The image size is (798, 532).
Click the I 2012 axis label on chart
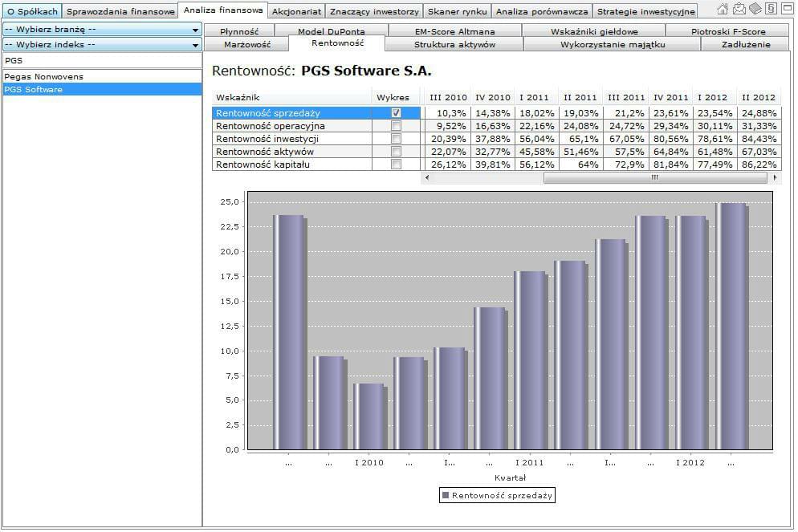pos(690,462)
